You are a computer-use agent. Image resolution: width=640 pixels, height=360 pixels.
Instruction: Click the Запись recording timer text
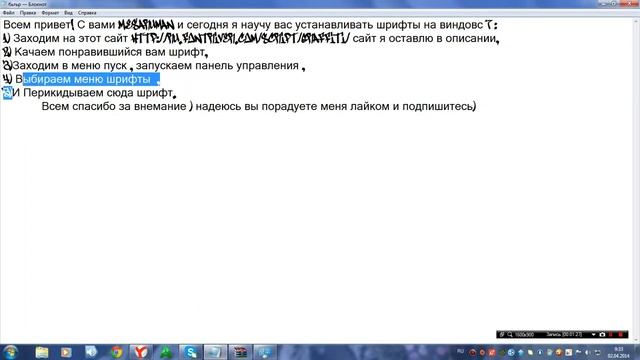pyautogui.click(x=564, y=334)
